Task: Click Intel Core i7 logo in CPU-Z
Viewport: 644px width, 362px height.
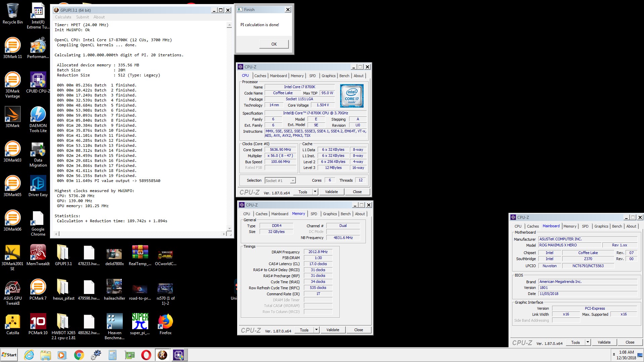Action: click(x=352, y=96)
